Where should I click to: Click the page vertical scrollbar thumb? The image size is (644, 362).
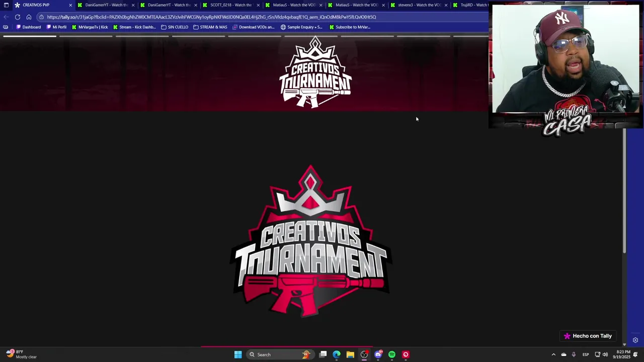pyautogui.click(x=624, y=191)
